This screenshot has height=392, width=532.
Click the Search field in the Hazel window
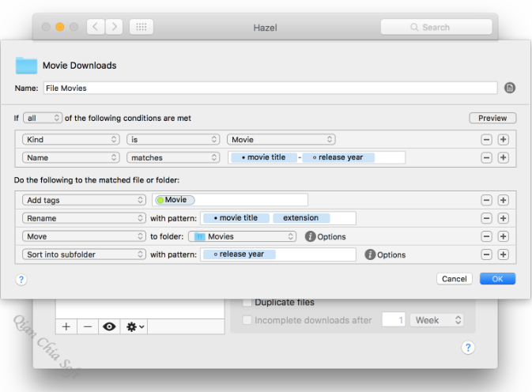(x=436, y=27)
